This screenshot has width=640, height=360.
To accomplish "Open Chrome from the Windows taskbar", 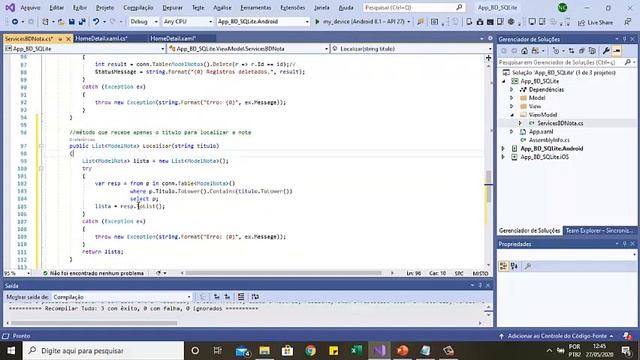I will pos(311,351).
